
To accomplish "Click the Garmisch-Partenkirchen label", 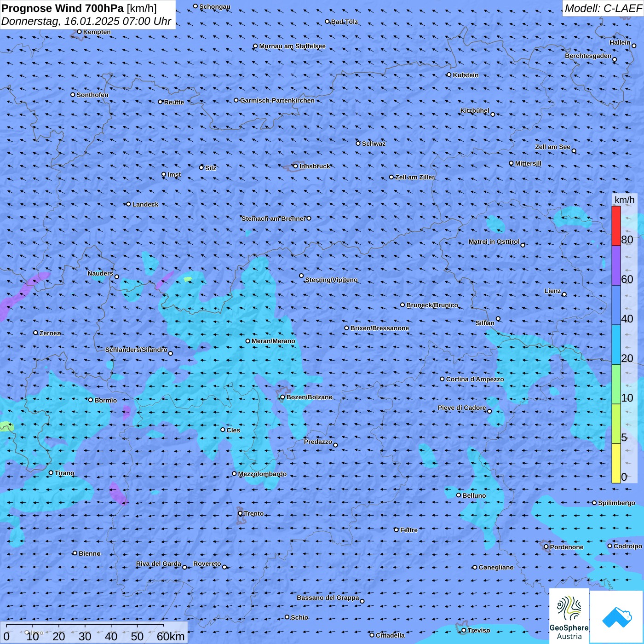I will pyautogui.click(x=277, y=100).
